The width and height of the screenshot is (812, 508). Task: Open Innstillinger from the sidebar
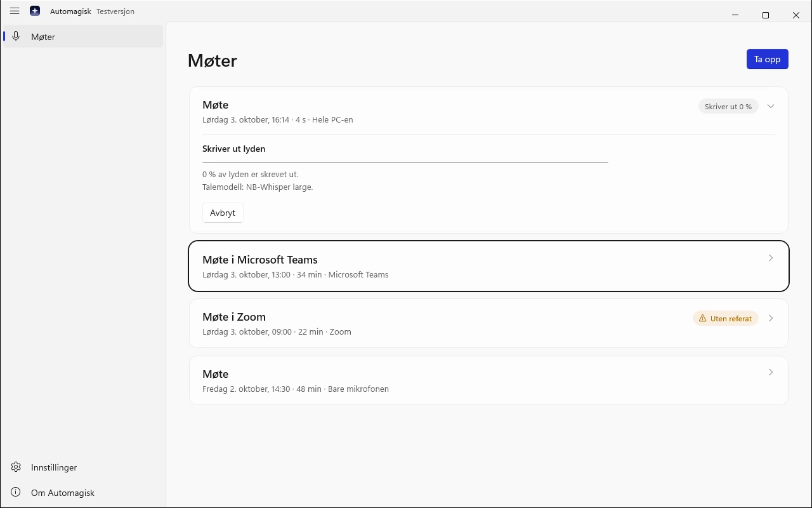82,467
